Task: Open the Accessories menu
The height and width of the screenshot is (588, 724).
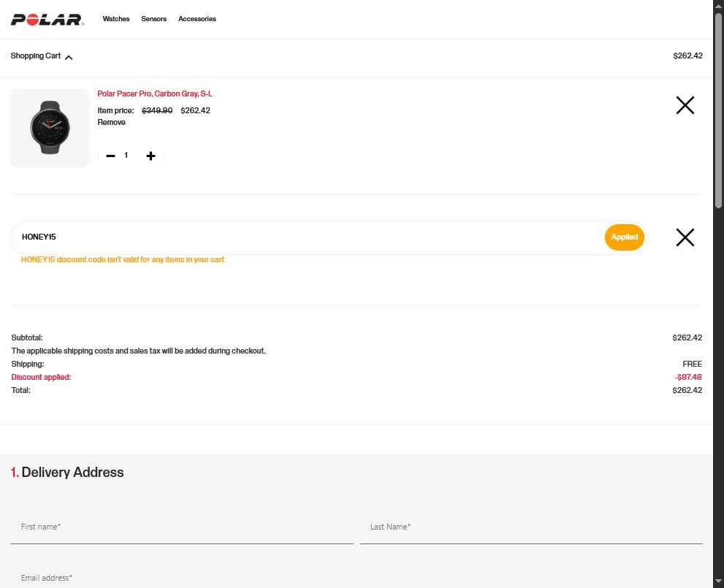Action: click(x=197, y=19)
